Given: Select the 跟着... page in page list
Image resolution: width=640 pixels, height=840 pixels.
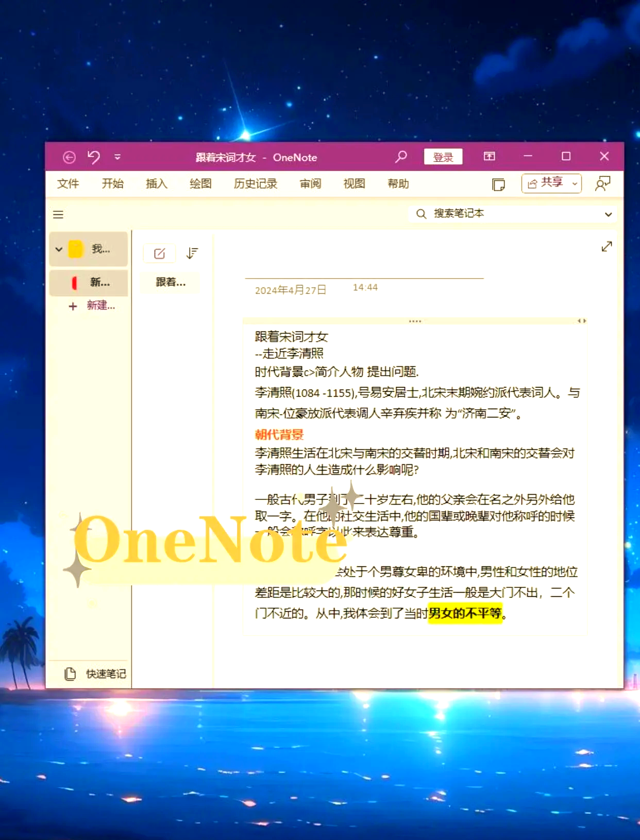Looking at the screenshot, I should [x=171, y=282].
